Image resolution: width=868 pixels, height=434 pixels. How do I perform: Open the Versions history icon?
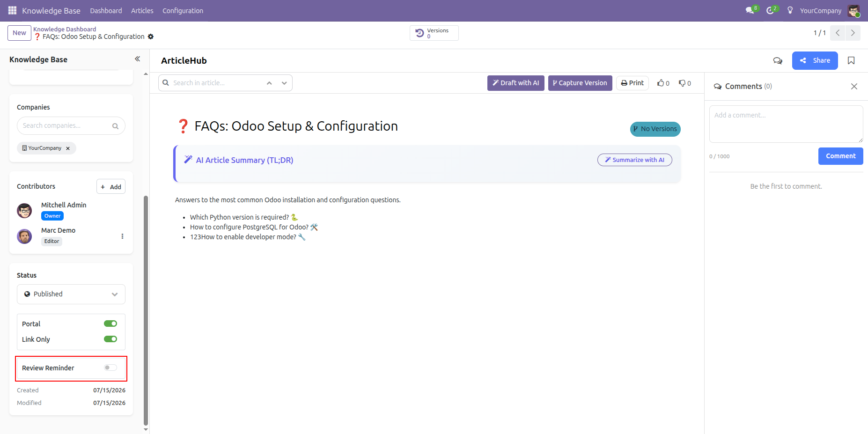(x=420, y=33)
